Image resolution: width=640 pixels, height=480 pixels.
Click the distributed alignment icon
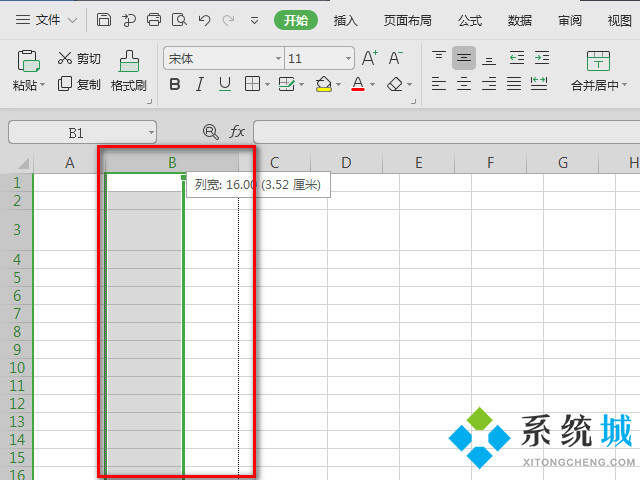click(x=539, y=84)
